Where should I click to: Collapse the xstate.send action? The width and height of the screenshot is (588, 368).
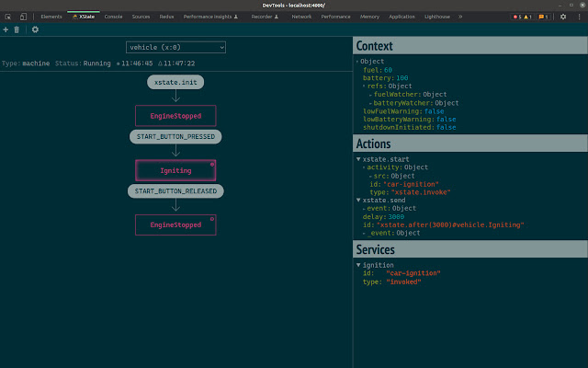coord(358,201)
